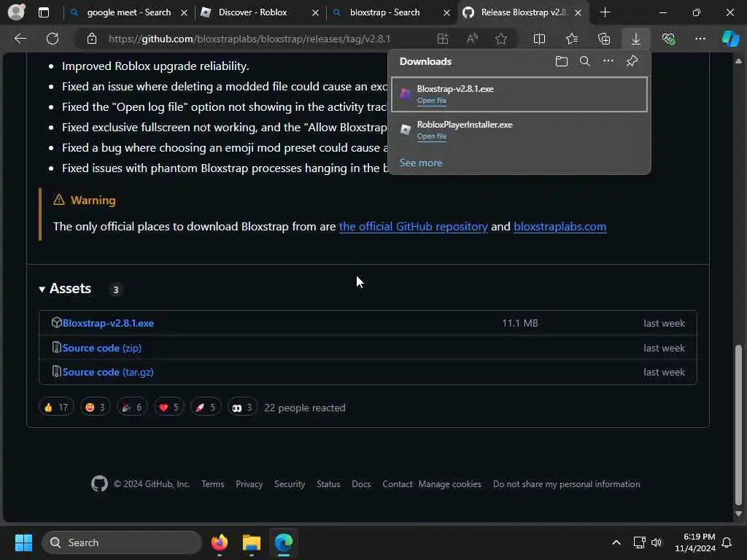Select the RobloxPlayerInstaller.exe download entry
Screen dimensions: 747x560
[519, 130]
